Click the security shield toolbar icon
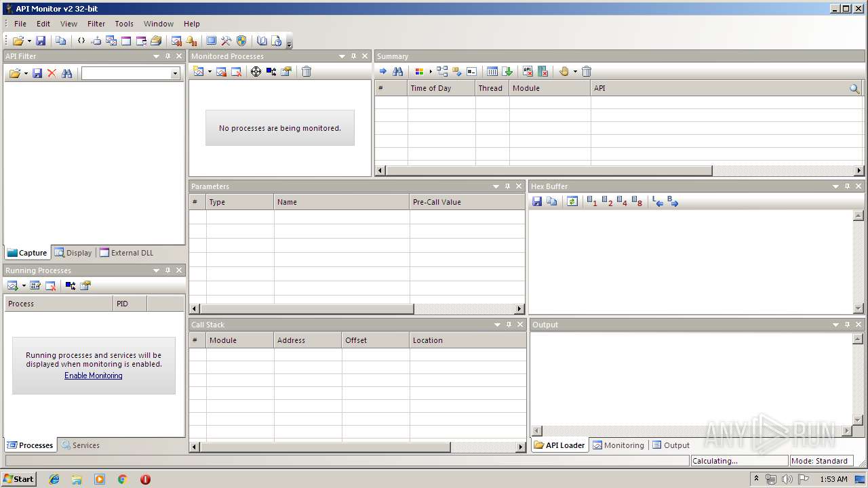The height and width of the screenshot is (488, 868). (x=241, y=41)
